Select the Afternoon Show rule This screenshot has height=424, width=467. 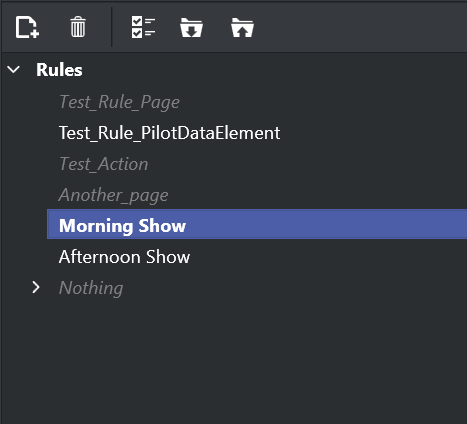tap(124, 257)
